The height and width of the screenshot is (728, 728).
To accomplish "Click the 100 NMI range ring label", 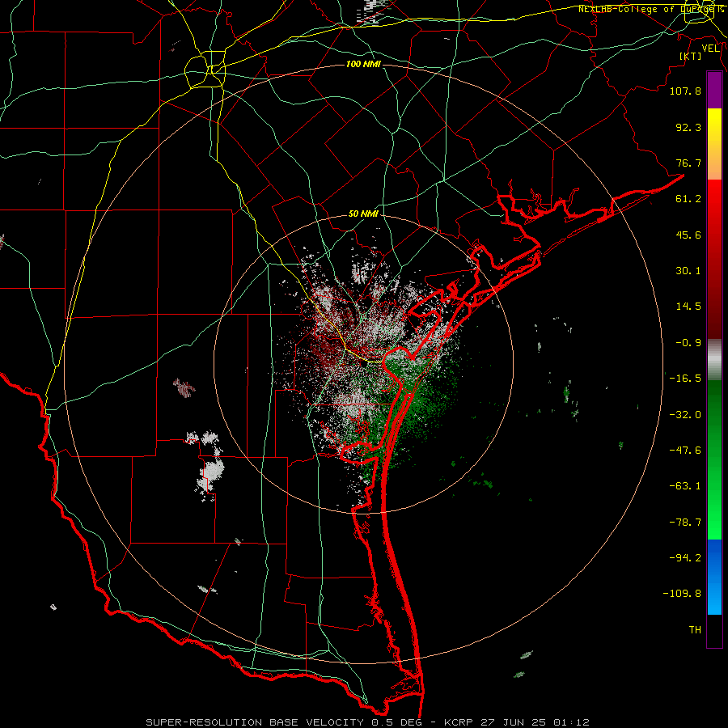I will click(363, 64).
